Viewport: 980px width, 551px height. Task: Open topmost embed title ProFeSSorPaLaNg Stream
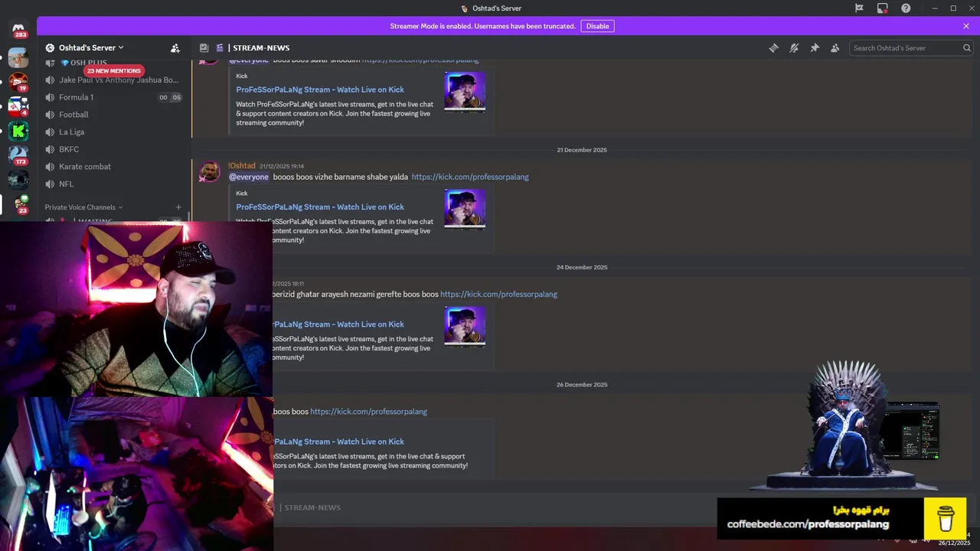click(320, 90)
